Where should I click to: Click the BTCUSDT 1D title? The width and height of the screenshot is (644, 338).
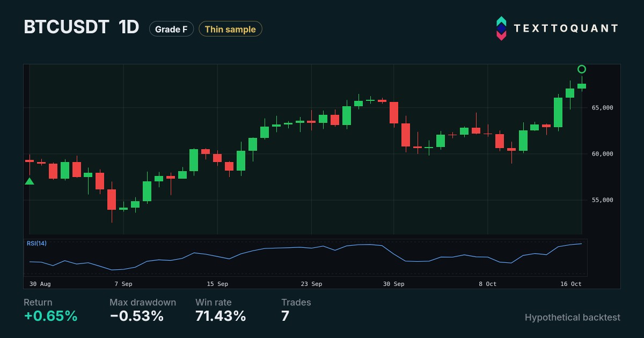pos(82,28)
